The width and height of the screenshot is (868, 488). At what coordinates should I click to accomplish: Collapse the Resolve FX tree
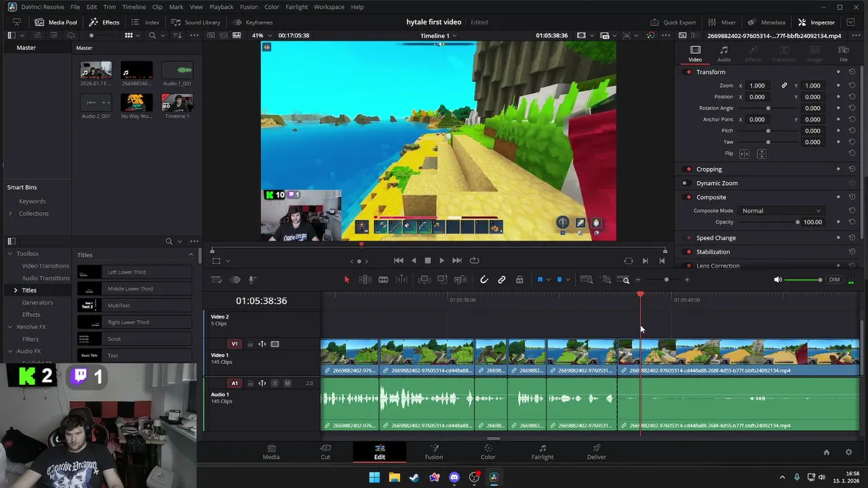10,327
